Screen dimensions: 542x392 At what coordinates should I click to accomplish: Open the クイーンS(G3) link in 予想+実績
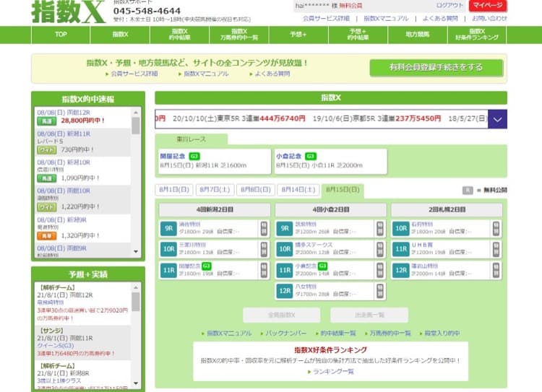pos(56,346)
